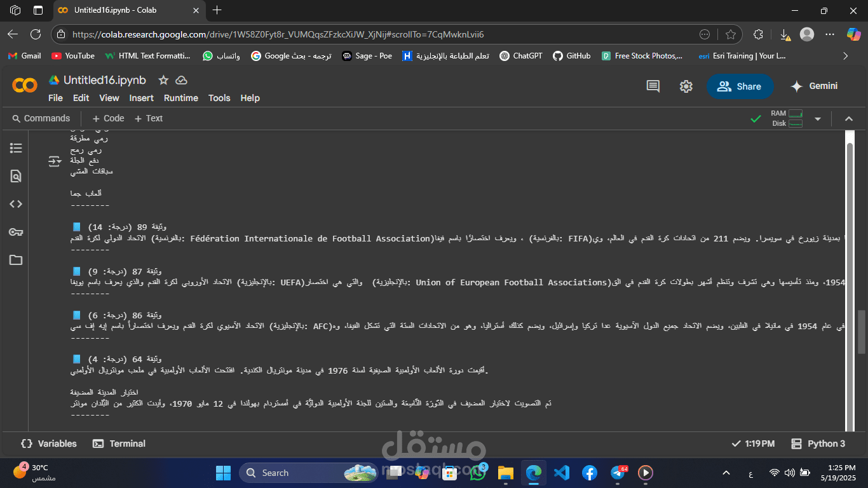Star the Untitled16.ipynb notebook
The height and width of the screenshot is (488, 868).
pyautogui.click(x=163, y=80)
